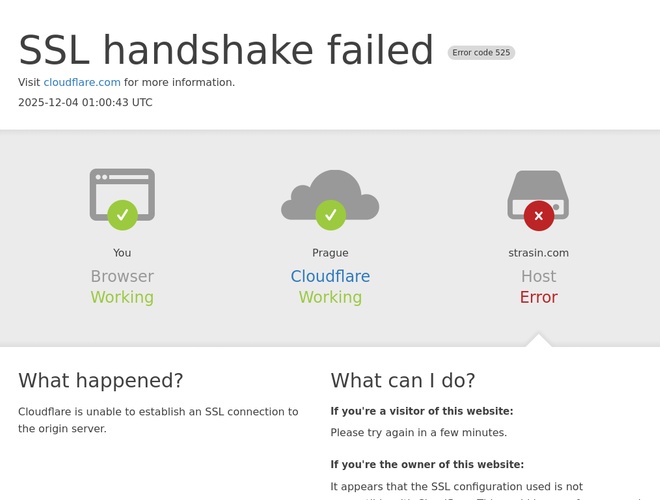The height and width of the screenshot is (500, 660).
Task: Click "If you're the owner" subheading
Action: pos(427,464)
